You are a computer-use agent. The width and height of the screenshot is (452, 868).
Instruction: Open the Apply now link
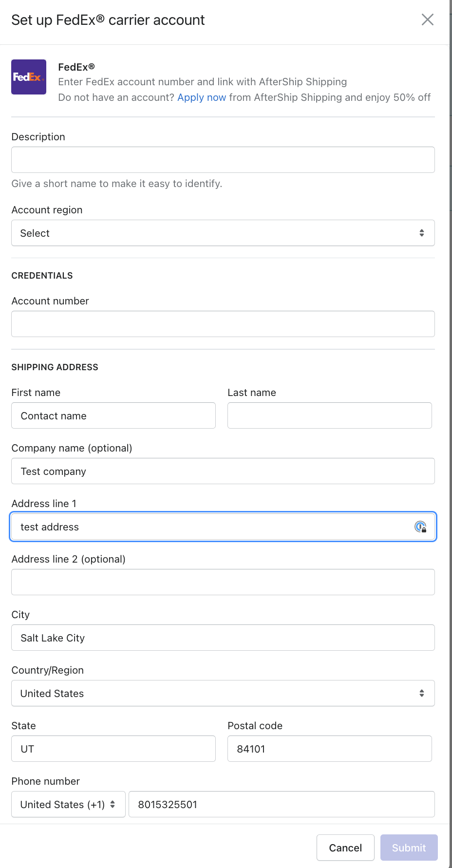202,97
